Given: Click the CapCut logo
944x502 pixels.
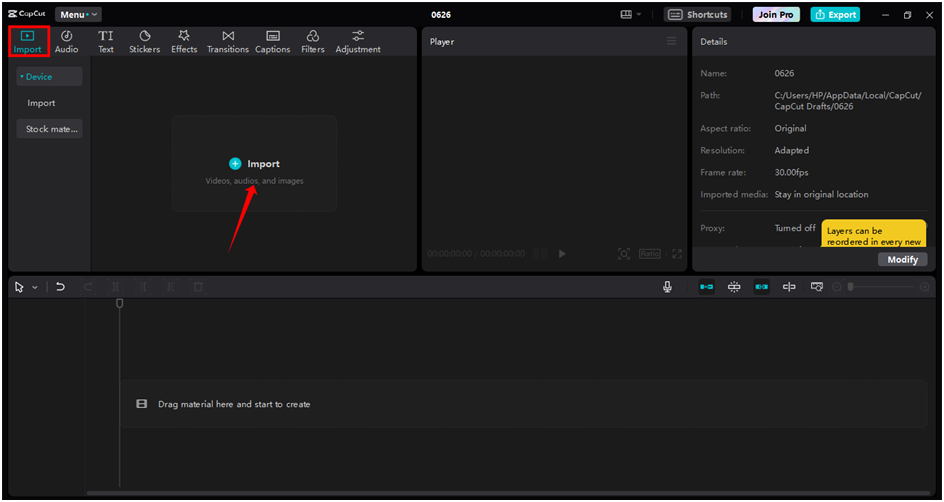Looking at the screenshot, I should tap(27, 14).
